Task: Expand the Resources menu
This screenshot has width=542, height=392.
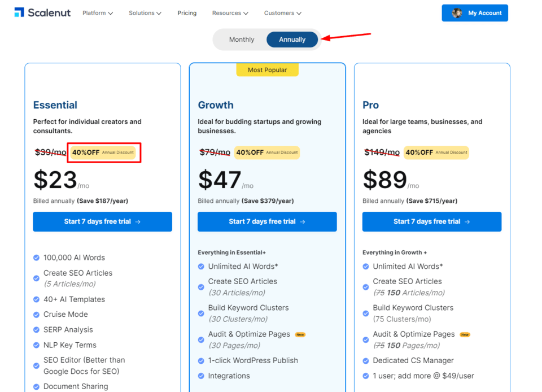Action: (230, 13)
